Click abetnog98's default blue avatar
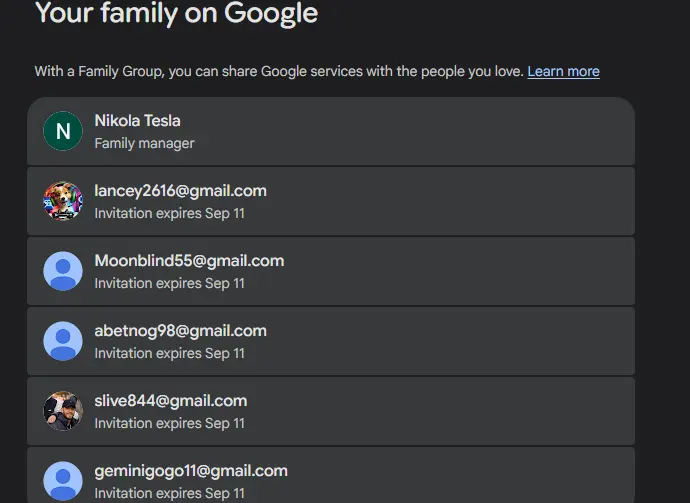 coord(63,341)
